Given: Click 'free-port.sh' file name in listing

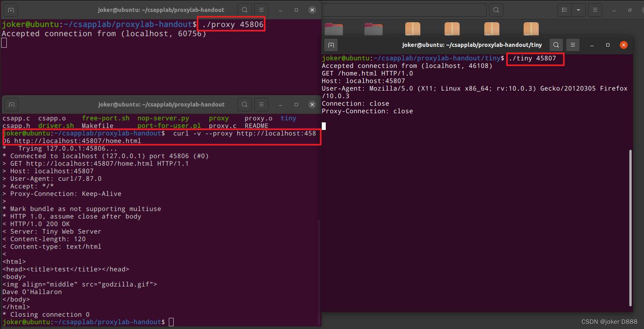Looking at the screenshot, I should (106, 118).
